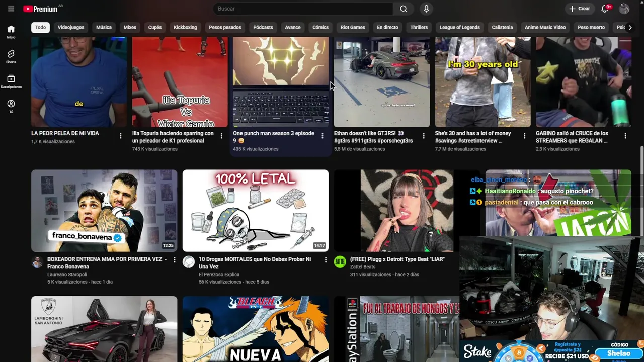
Task: Select the Riot Games filter chip
Action: (353, 27)
